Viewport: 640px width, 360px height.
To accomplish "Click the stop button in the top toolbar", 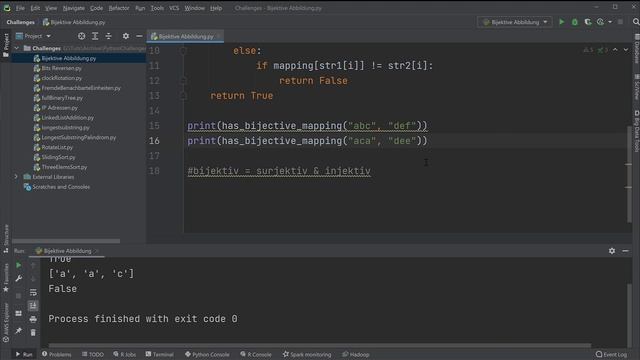I will [620, 22].
